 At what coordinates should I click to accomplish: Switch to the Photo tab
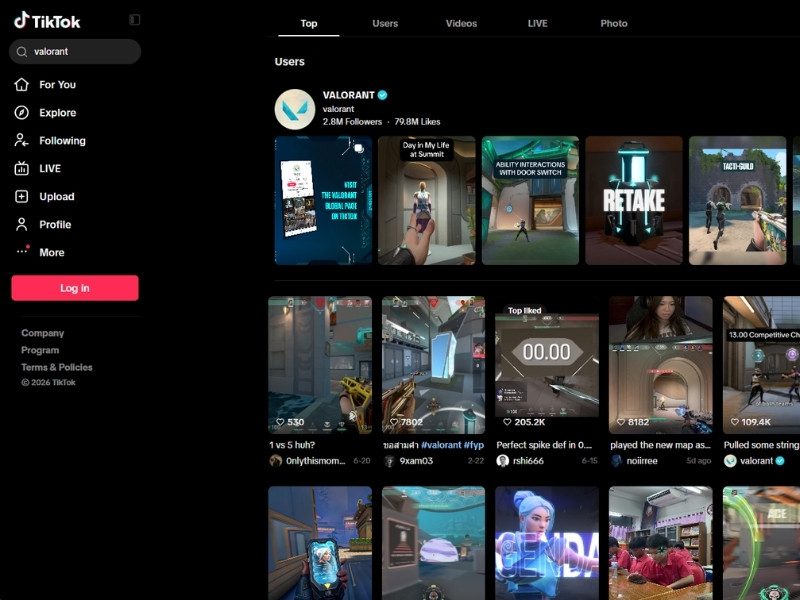614,23
